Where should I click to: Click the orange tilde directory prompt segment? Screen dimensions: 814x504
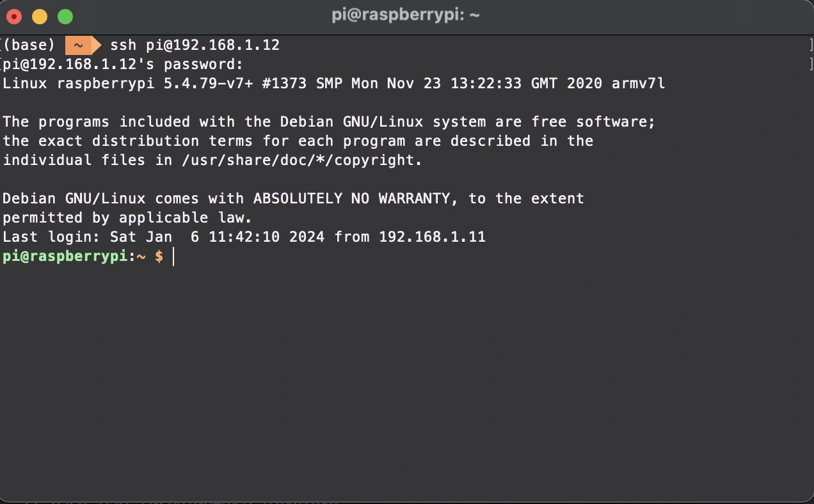(78, 45)
